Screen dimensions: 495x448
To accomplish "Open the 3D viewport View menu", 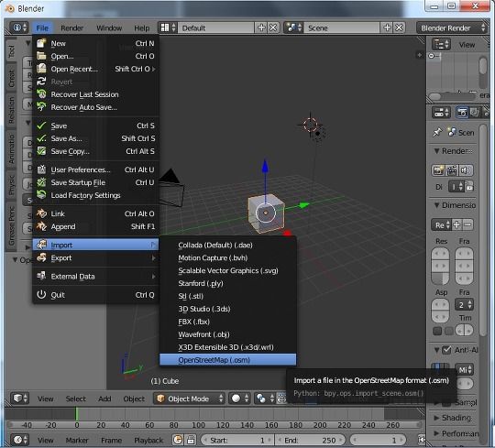I will click(x=46, y=399).
